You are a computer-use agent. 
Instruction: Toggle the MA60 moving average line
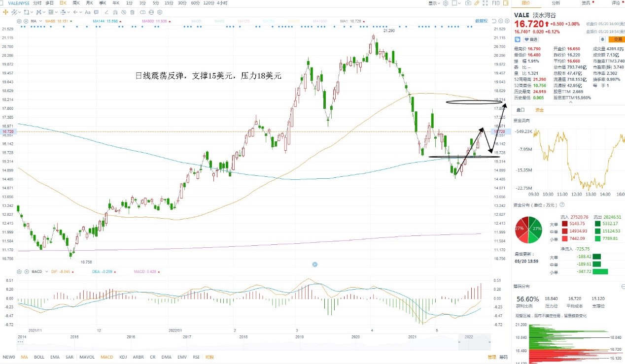point(219,21)
